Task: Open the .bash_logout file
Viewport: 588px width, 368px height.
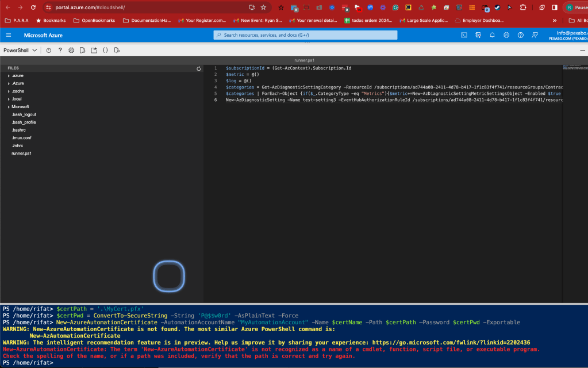Action: 24,114
